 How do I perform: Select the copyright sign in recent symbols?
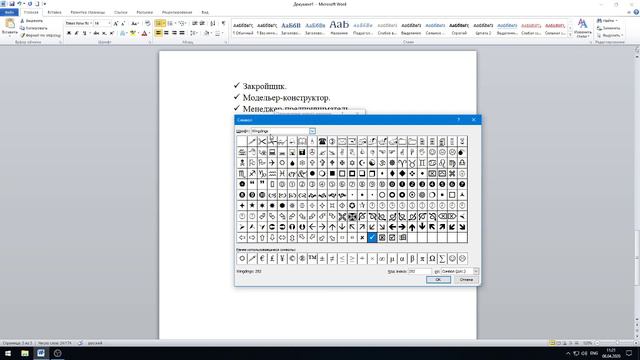(x=292, y=258)
